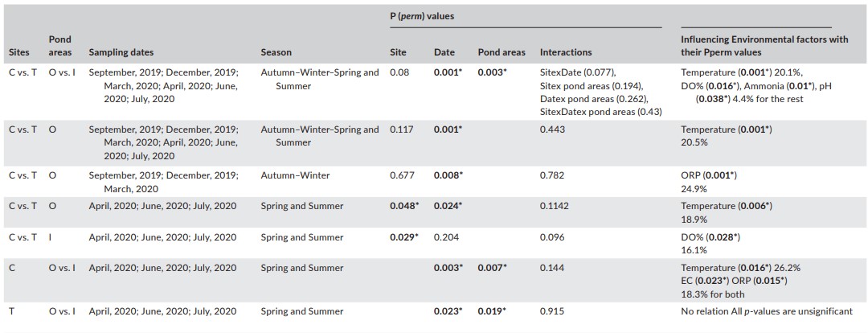The width and height of the screenshot is (868, 333).
Task: Select the Interactions value 0.915
Action: coord(551,311)
